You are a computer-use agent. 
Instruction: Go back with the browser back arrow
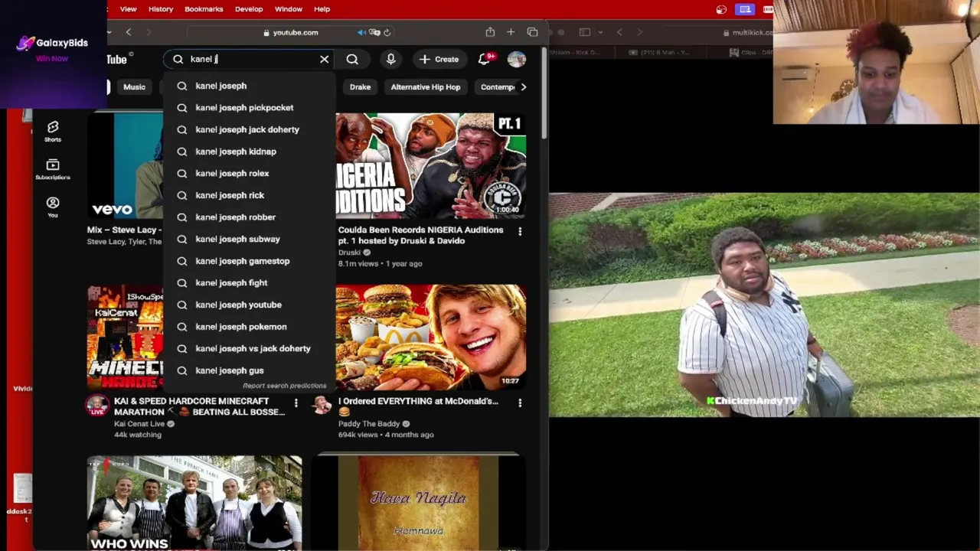(129, 32)
